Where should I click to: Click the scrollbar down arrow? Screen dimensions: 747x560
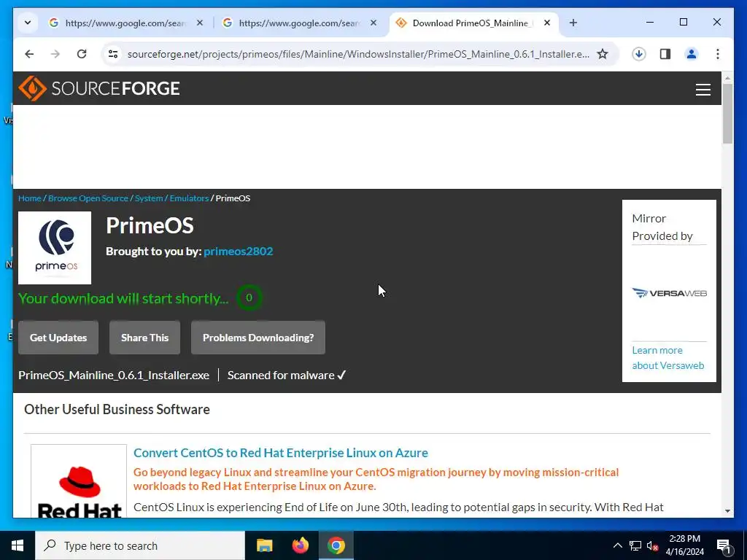coord(727,511)
